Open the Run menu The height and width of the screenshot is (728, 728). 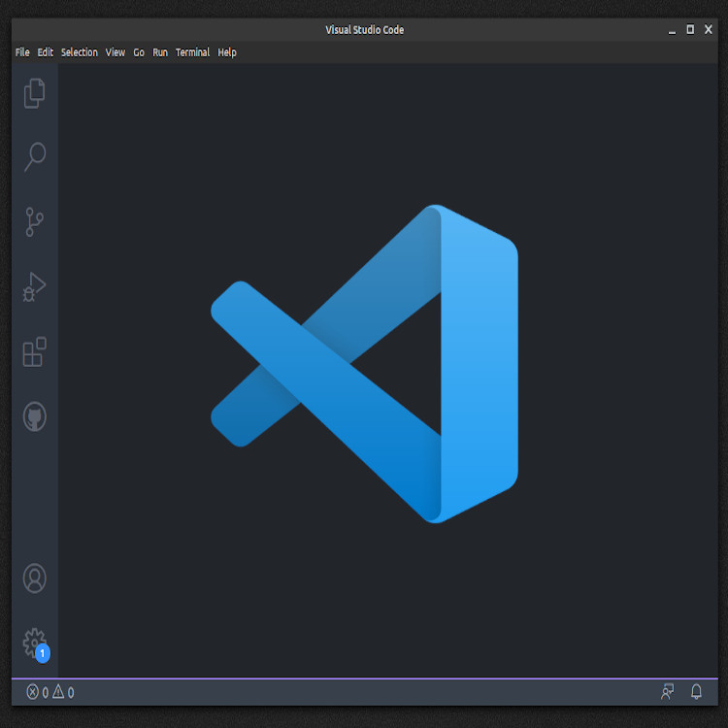coord(160,52)
